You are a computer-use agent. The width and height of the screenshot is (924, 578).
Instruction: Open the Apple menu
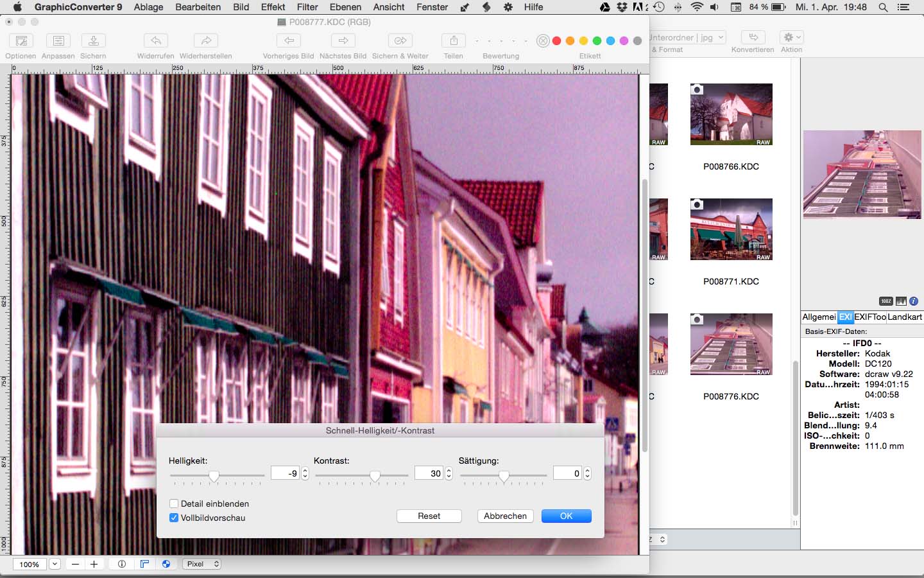(17, 7)
